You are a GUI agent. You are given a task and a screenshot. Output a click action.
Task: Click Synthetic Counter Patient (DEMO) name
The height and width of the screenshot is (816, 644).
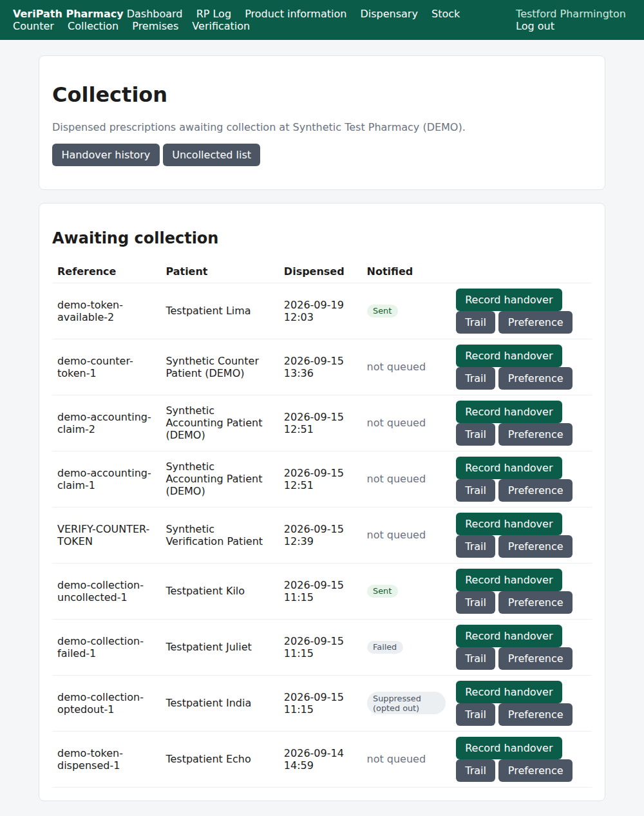click(x=213, y=367)
